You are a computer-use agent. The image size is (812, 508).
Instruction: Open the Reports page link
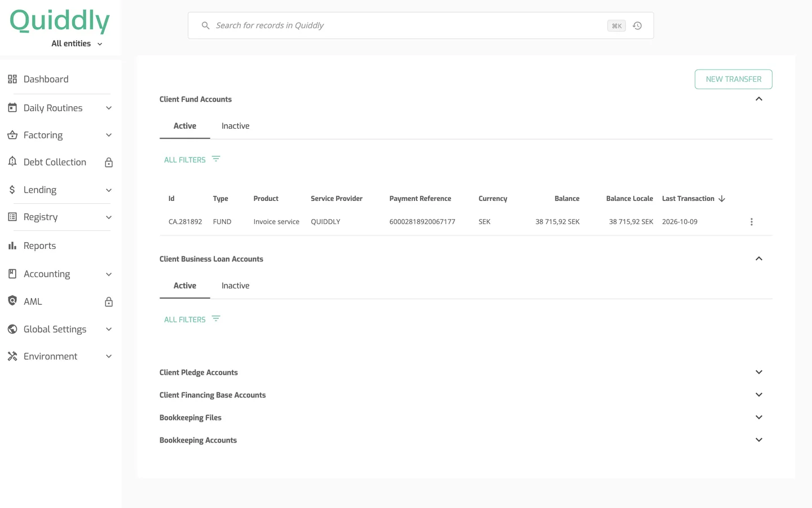tap(39, 246)
